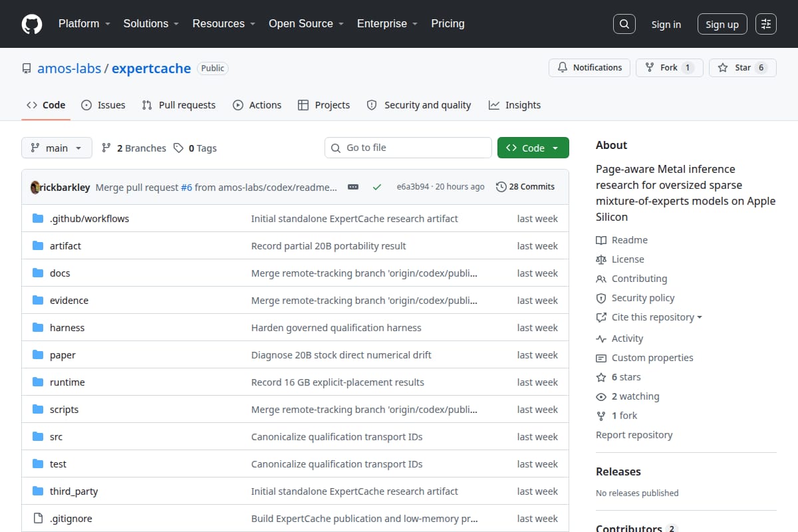Image resolution: width=798 pixels, height=532 pixels.
Task: Switch to Security and quality tab
Action: [x=419, y=105]
